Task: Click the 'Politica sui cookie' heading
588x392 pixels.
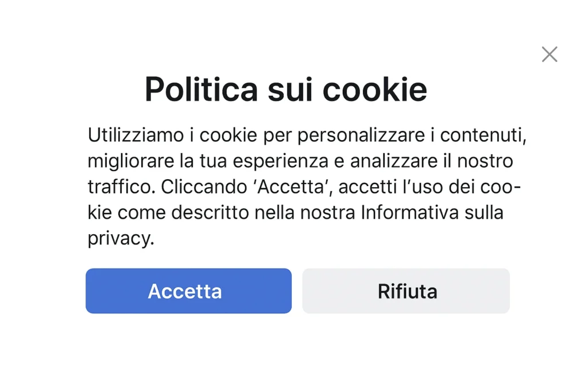Action: [x=285, y=89]
